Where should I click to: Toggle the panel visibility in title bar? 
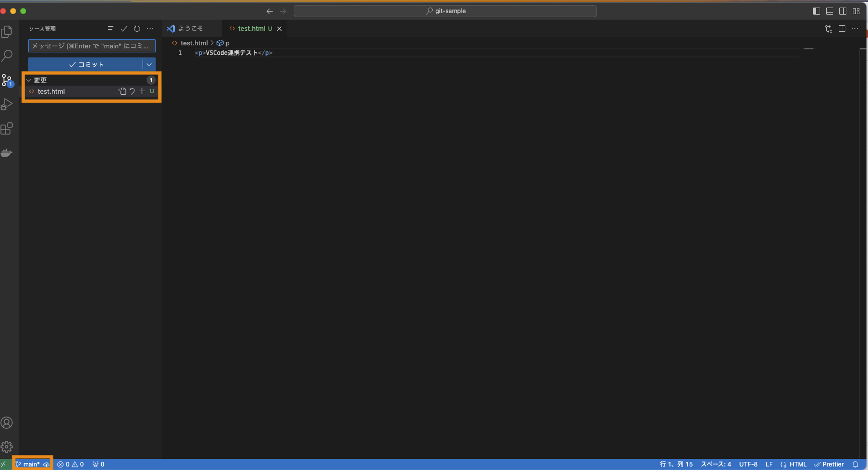tap(830, 11)
